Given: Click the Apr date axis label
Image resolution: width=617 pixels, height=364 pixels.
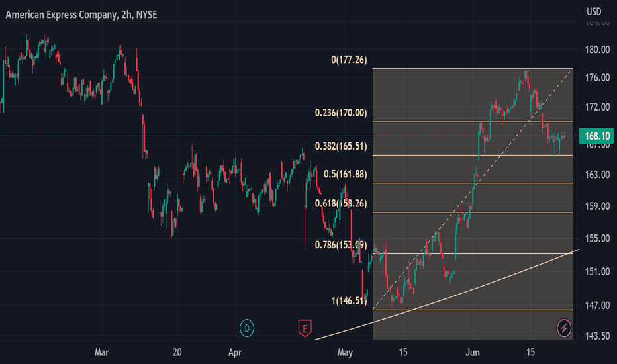Looking at the screenshot, I should tap(235, 352).
